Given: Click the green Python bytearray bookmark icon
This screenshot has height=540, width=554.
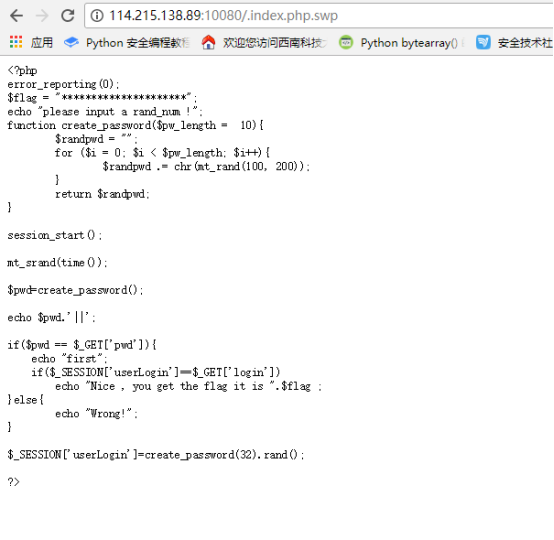Looking at the screenshot, I should tap(346, 42).
